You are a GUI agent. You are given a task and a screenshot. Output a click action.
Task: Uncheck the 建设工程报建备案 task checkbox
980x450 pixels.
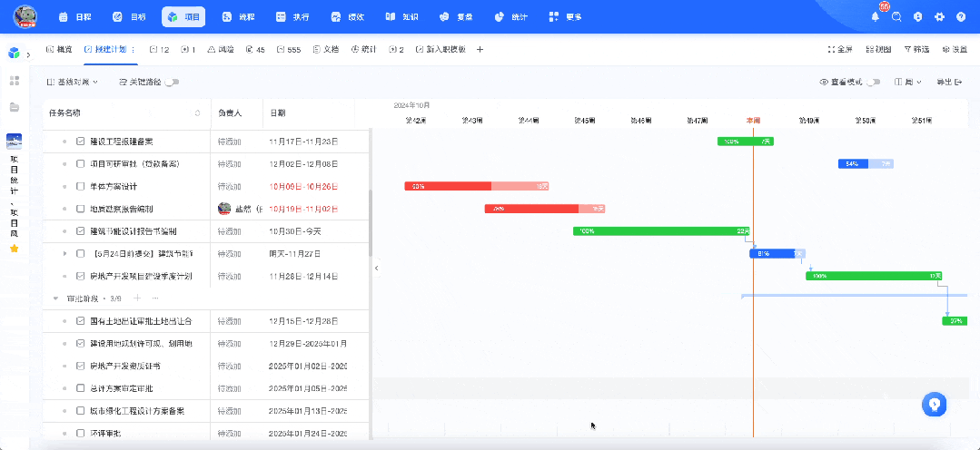pos(80,142)
